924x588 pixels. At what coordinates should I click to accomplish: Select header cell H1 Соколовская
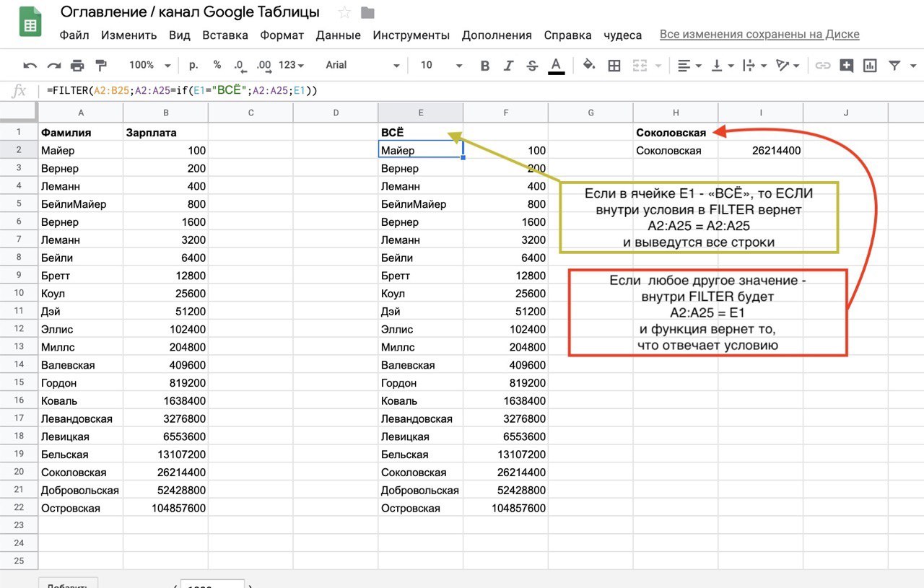coord(676,133)
